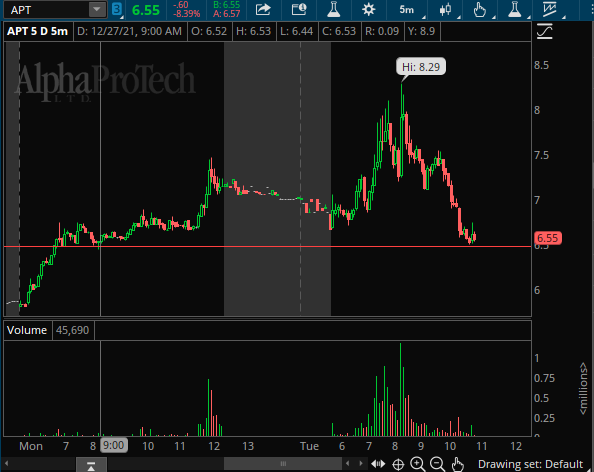The width and height of the screenshot is (594, 472).
Task: Open Edit Studies flask icon left of gear
Action: click(334, 9)
